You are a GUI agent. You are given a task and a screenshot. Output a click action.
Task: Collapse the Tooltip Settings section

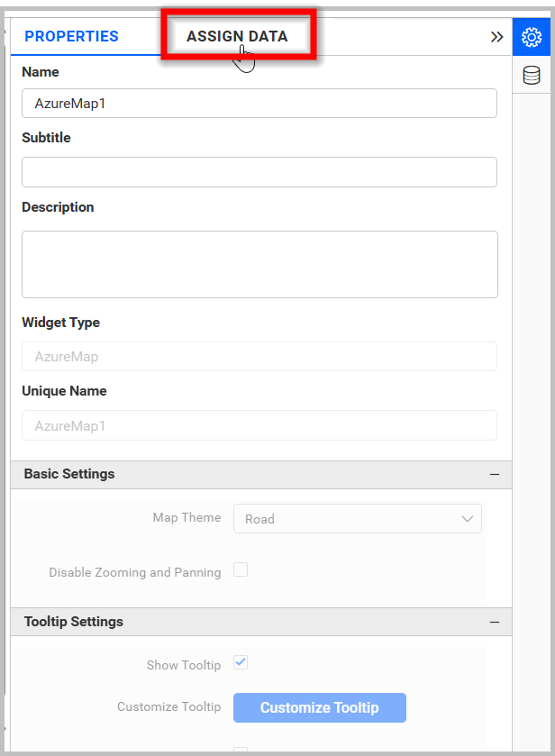(495, 621)
